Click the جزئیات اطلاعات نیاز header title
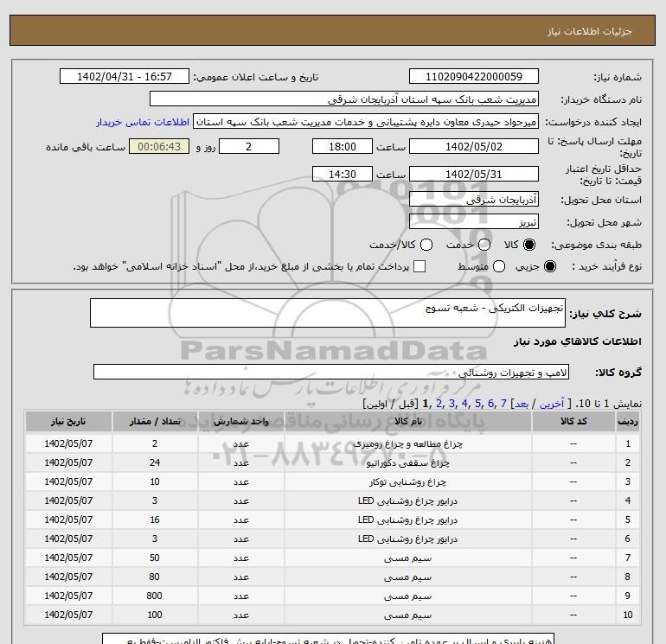The image size is (666, 644). tap(590, 31)
